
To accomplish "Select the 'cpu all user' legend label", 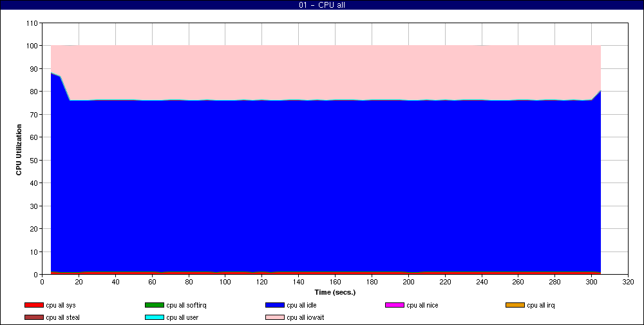I will (x=182, y=317).
